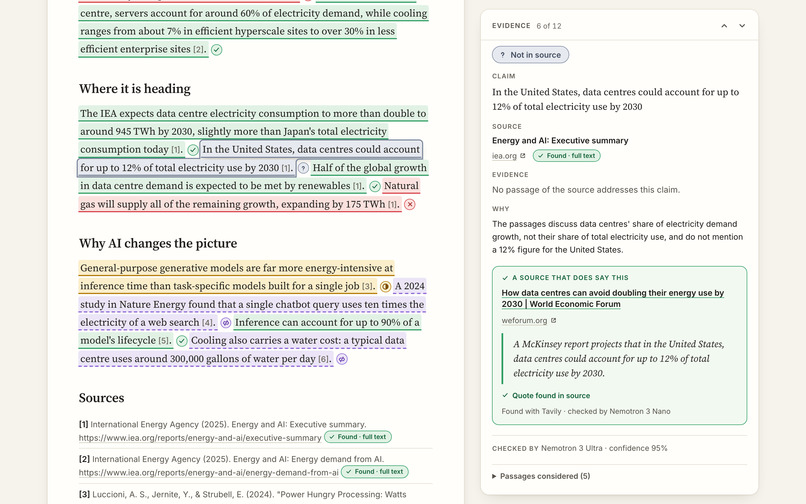The width and height of the screenshot is (806, 504).
Task: Click red X icon after '175 TWh [1]'
Action: 410,204
